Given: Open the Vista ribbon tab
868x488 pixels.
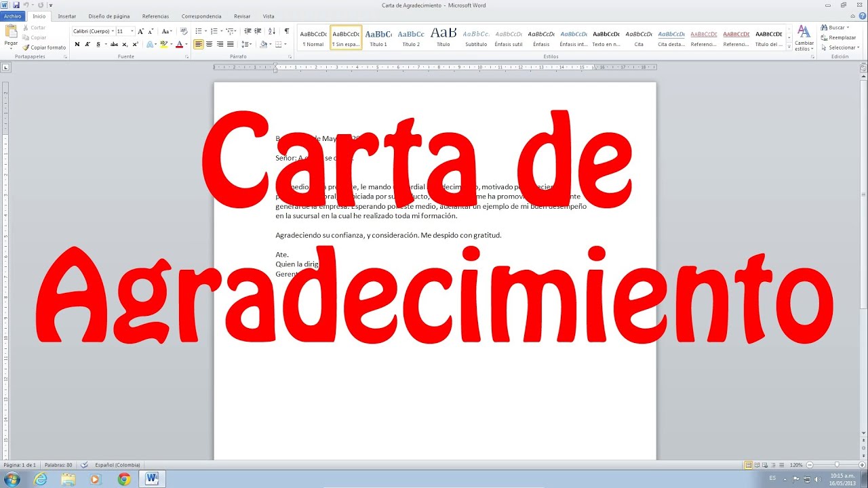Looking at the screenshot, I should click(x=268, y=16).
